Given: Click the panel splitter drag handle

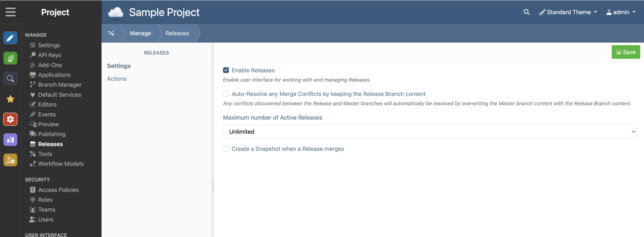Looking at the screenshot, I should [x=213, y=187].
